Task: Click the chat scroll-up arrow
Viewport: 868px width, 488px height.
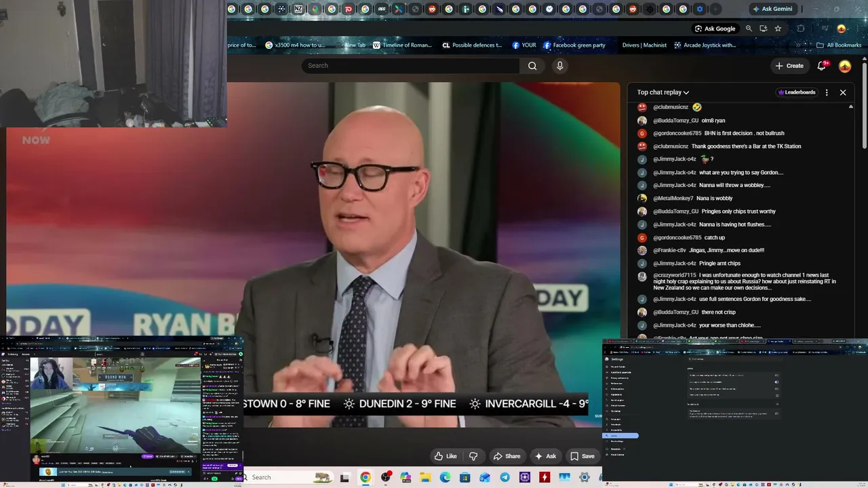Action: (851, 106)
